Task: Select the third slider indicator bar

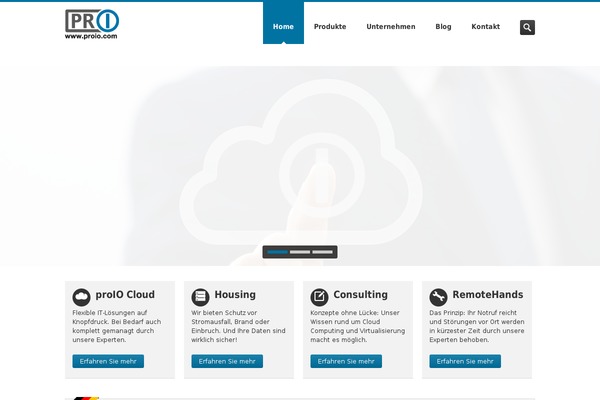Action: pos(322,252)
